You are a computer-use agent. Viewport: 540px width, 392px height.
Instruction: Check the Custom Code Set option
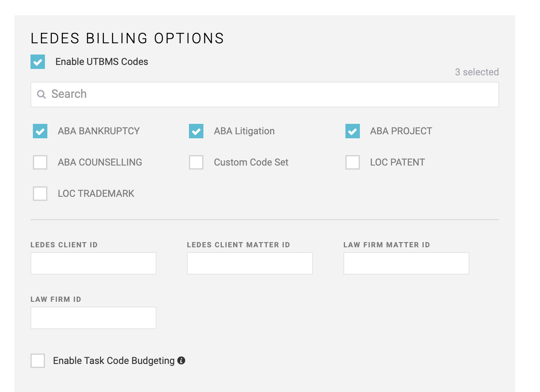point(196,162)
